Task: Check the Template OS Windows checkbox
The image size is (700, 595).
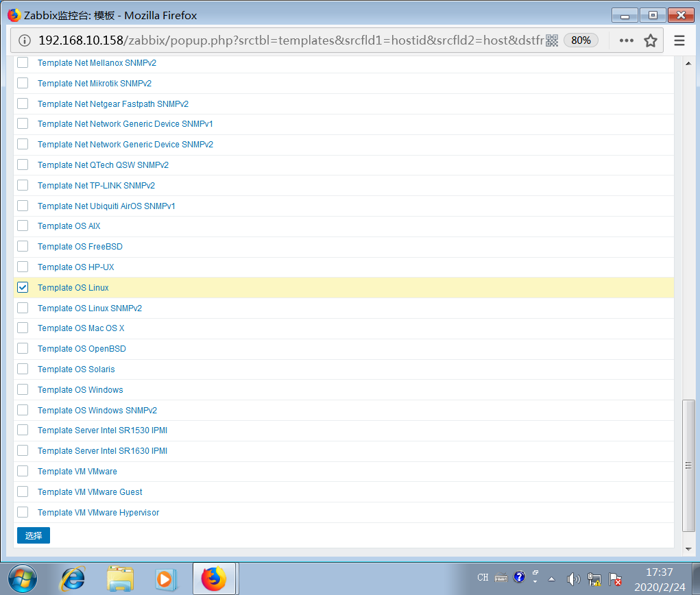Action: point(23,389)
